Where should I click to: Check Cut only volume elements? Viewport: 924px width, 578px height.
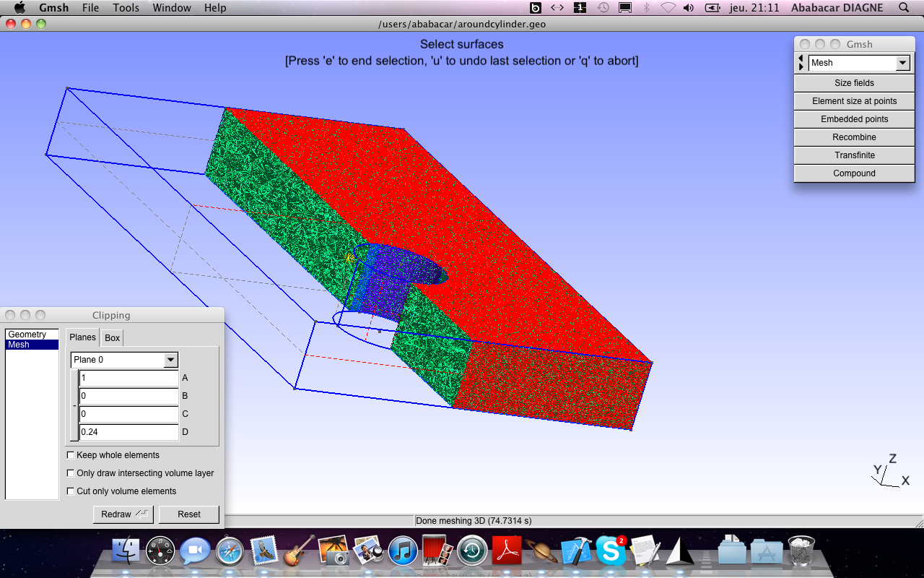pyautogui.click(x=71, y=491)
